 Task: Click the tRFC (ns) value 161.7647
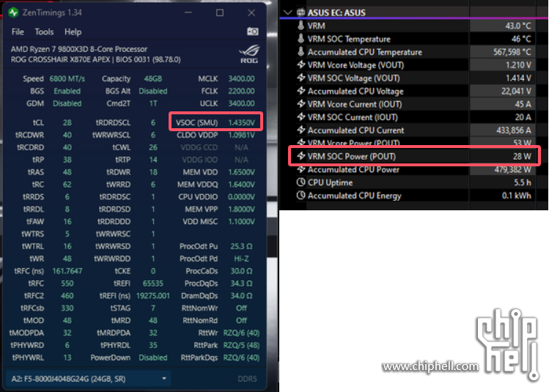click(x=67, y=271)
